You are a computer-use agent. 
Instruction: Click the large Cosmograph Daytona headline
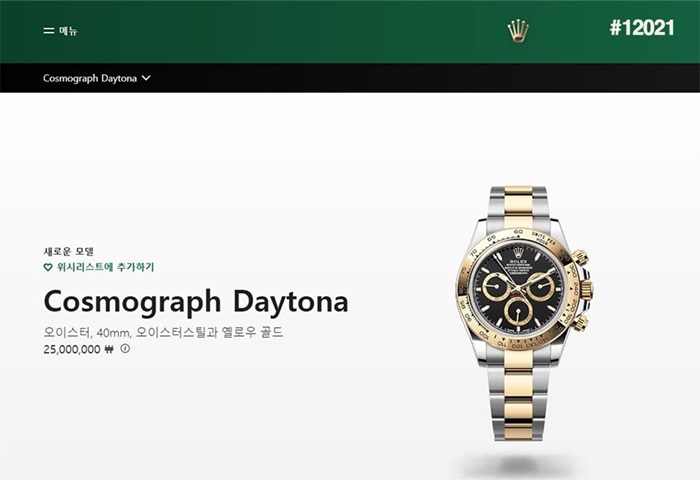click(196, 301)
